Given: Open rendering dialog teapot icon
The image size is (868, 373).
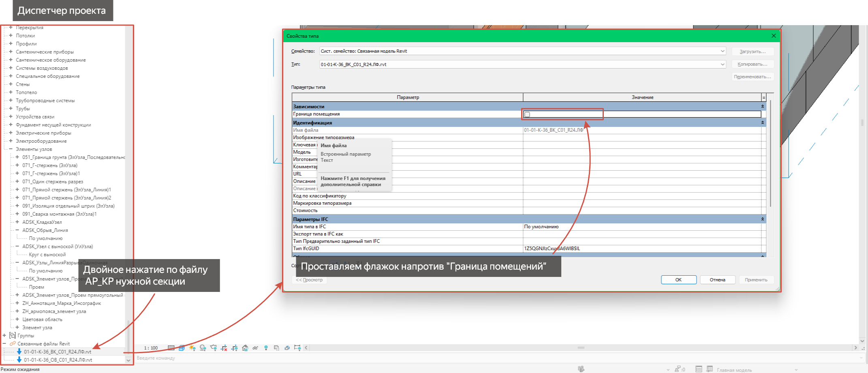Looking at the screenshot, I should pyautogui.click(x=214, y=348).
